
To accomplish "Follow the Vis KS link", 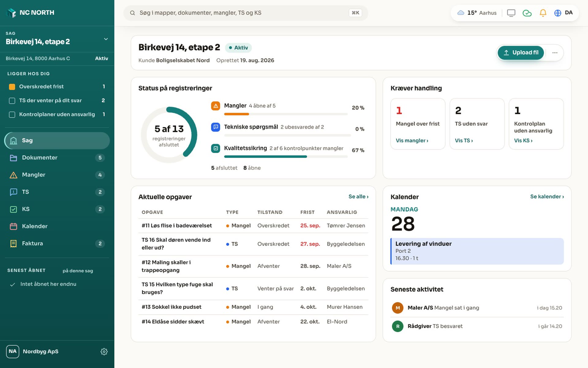I will 523,140.
